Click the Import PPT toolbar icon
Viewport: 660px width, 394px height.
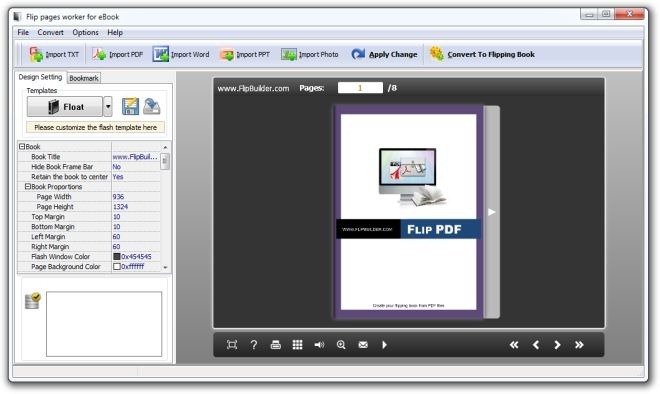[x=226, y=55]
